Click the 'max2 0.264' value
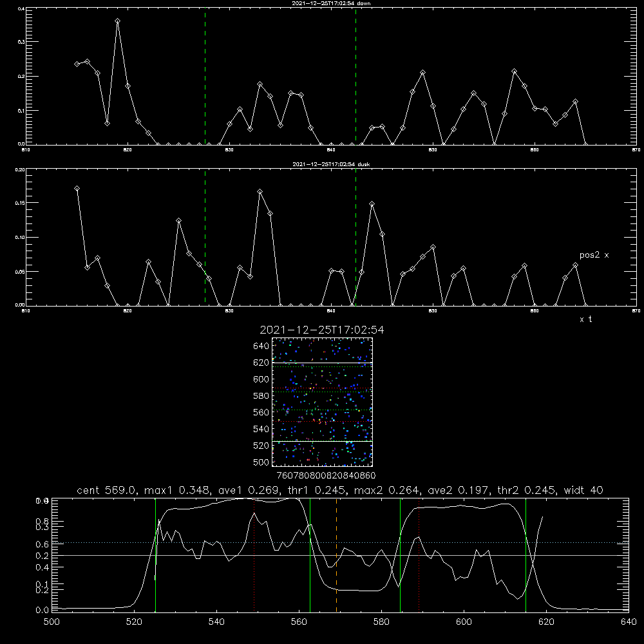 pyautogui.click(x=387, y=490)
